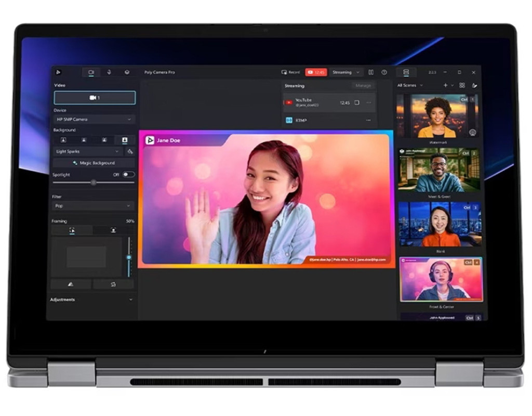Click the mirror flip icon under Framing
This screenshot has width=532, height=416.
(x=71, y=284)
